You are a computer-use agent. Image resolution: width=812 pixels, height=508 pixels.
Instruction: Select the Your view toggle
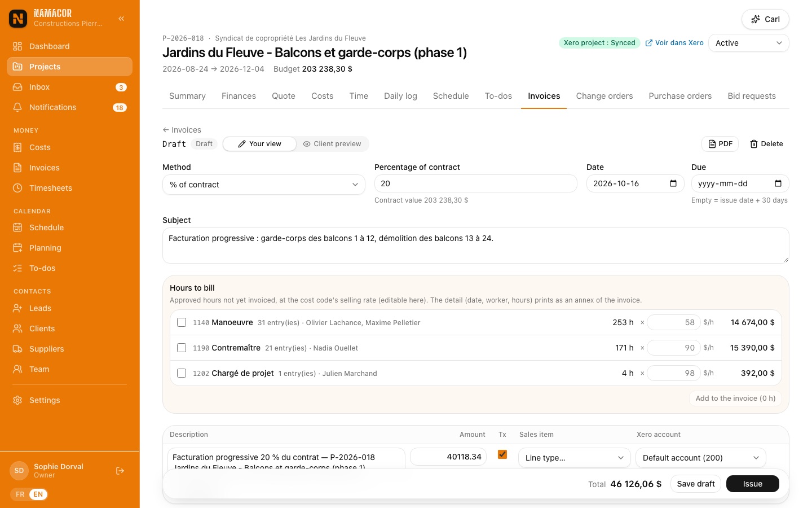260,144
